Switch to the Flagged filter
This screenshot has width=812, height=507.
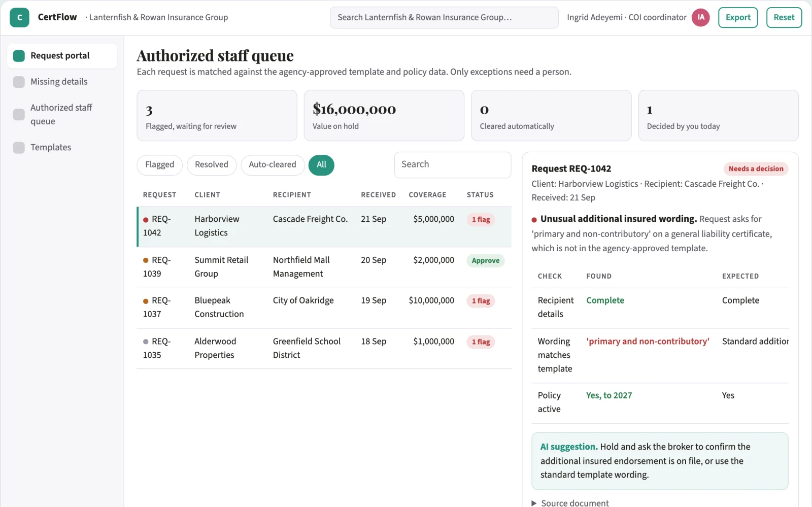tap(159, 165)
